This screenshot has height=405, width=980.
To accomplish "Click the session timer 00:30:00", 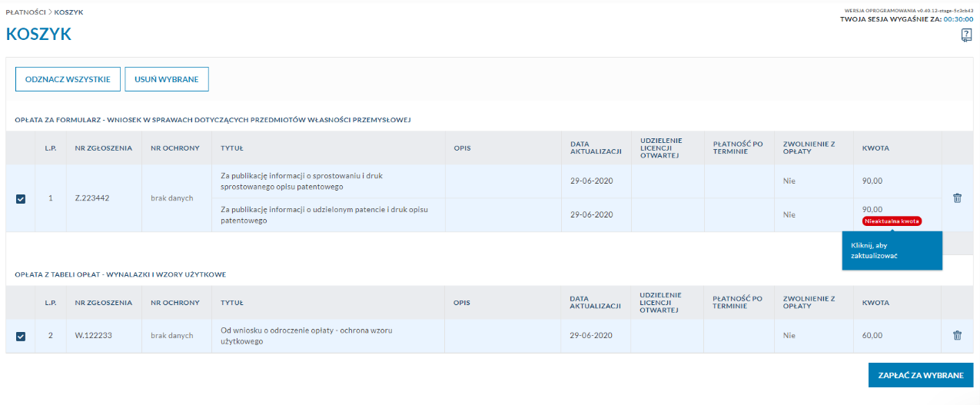I will pos(958,19).
